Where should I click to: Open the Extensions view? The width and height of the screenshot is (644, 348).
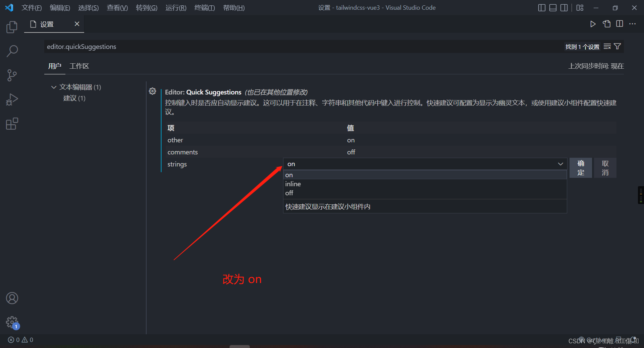point(12,124)
